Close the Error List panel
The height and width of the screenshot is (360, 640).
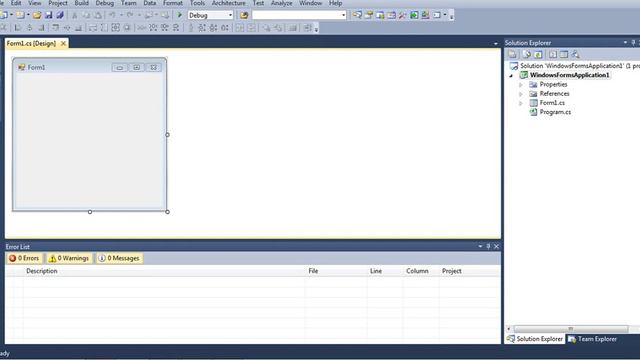(x=496, y=247)
